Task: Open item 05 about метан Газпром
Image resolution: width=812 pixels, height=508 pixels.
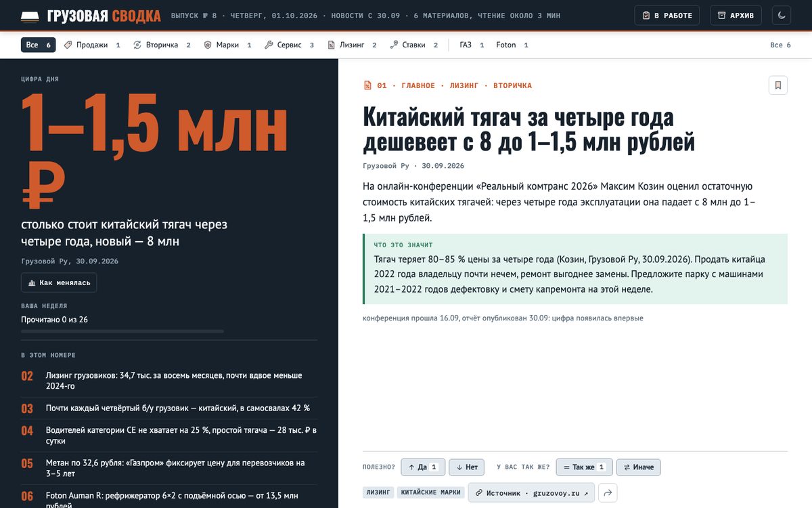Action: coord(169,469)
